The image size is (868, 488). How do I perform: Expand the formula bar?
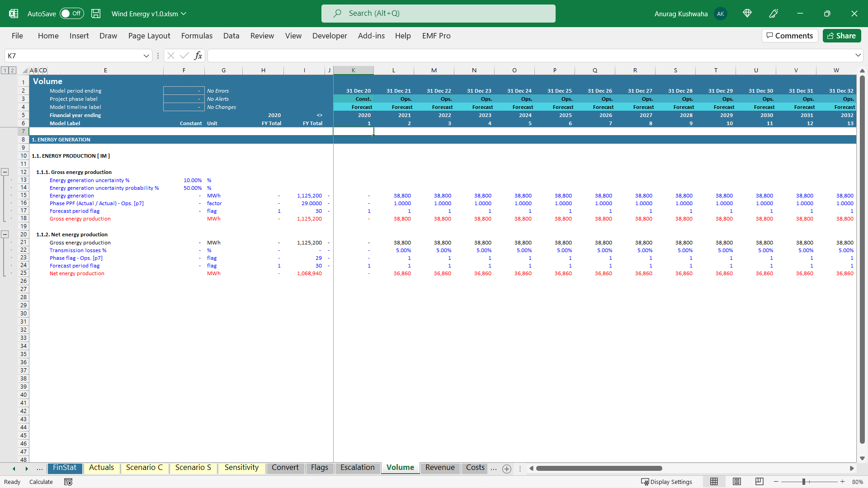coord(858,56)
